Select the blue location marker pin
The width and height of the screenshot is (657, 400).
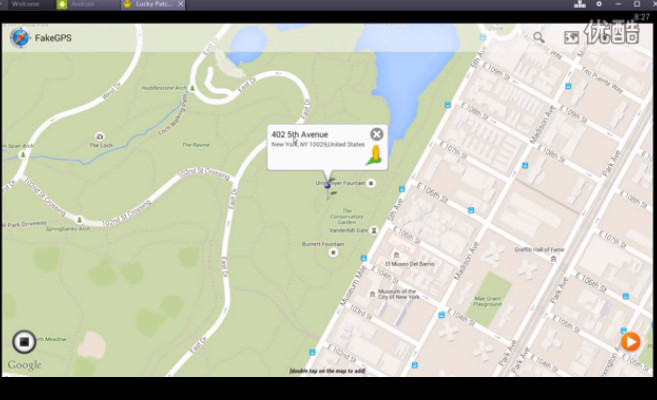pyautogui.click(x=328, y=185)
